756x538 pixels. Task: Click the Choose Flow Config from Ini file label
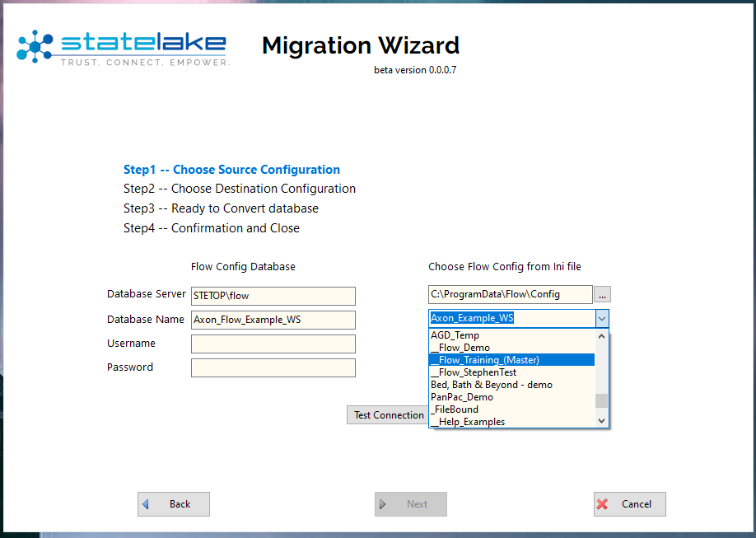[x=505, y=267]
